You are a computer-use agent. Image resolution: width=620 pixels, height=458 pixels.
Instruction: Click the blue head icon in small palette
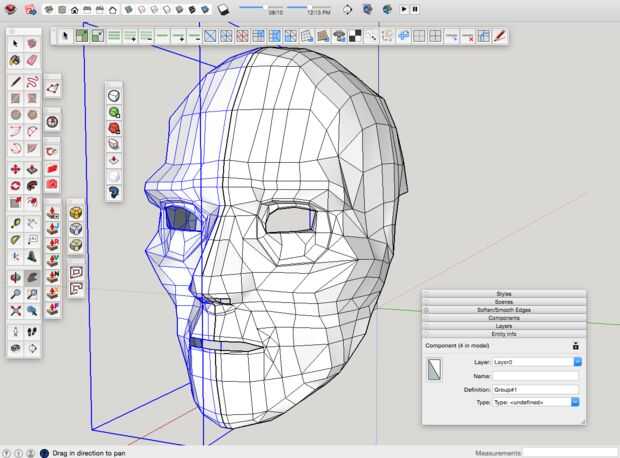pos(114,192)
